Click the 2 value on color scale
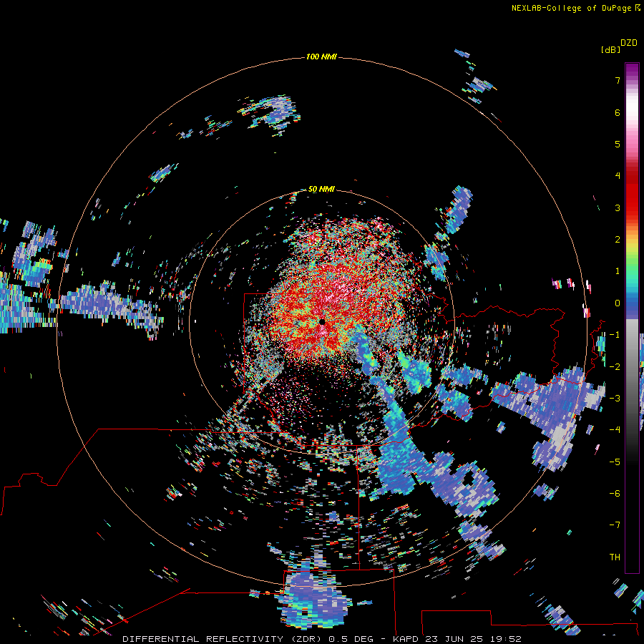The height and width of the screenshot is (644, 644). 618,240
